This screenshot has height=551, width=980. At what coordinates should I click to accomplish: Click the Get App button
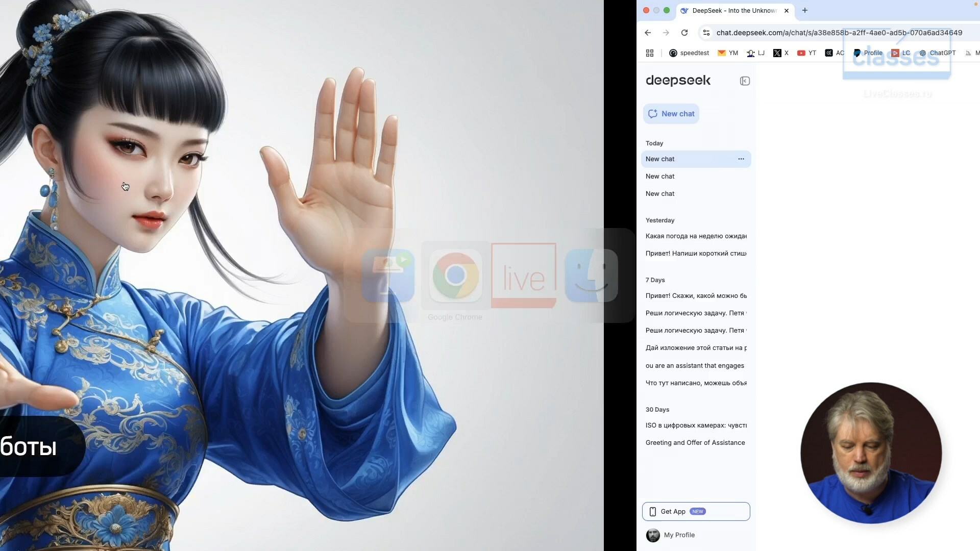click(696, 512)
